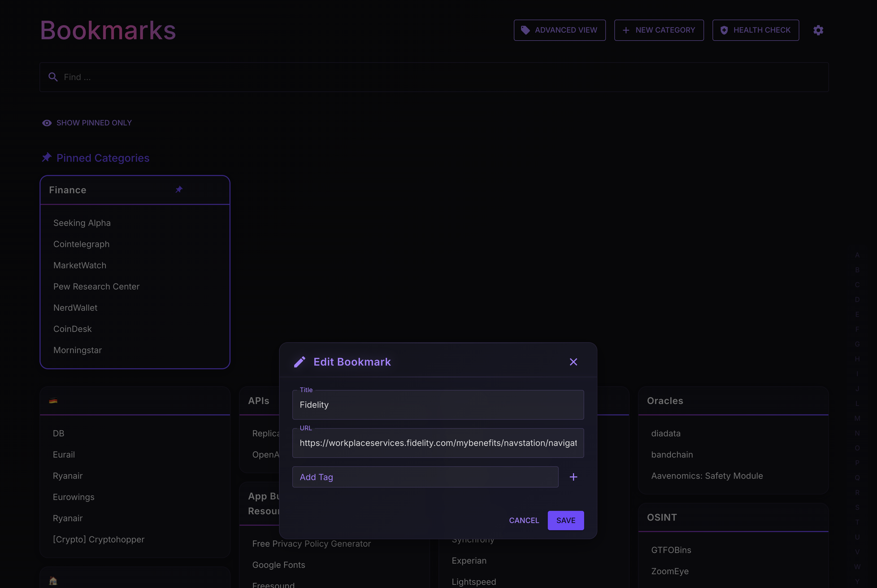The image size is (877, 588).
Task: Save the bookmark changes
Action: [565, 520]
